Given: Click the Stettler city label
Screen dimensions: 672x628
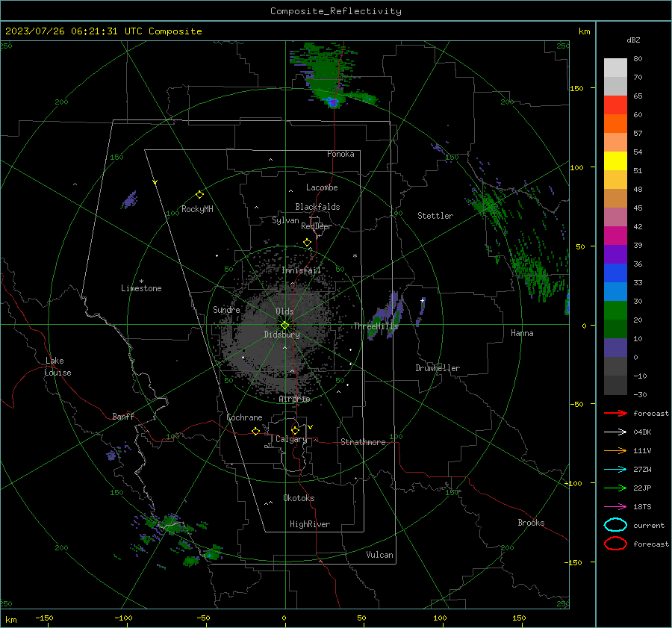Looking at the screenshot, I should point(435,216).
